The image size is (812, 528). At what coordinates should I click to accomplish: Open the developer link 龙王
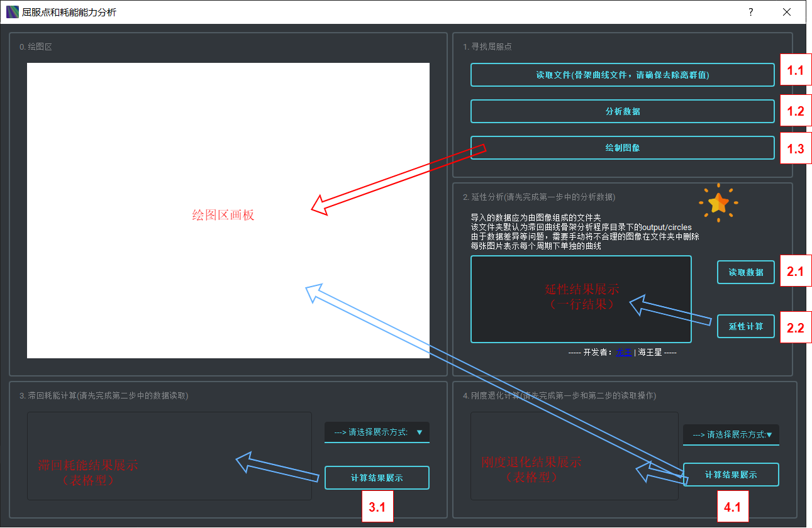[623, 353]
